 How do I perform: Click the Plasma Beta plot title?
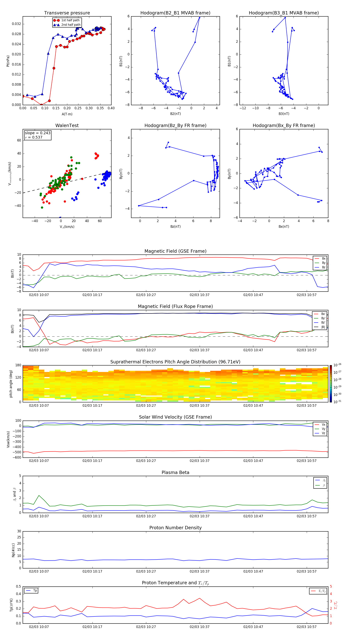tap(175, 472)
